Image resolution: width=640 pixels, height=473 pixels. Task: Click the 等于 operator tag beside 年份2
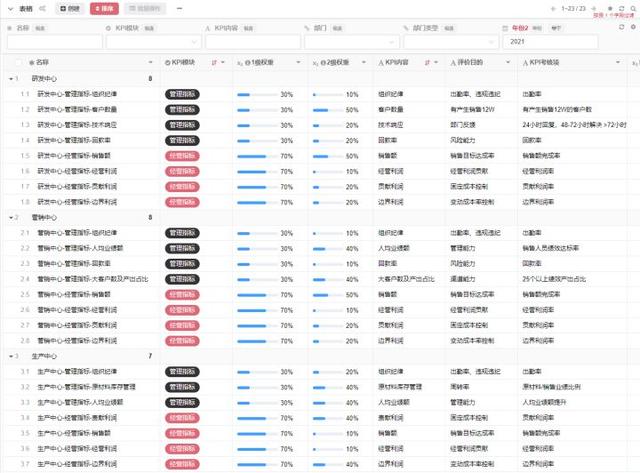pyautogui.click(x=556, y=28)
